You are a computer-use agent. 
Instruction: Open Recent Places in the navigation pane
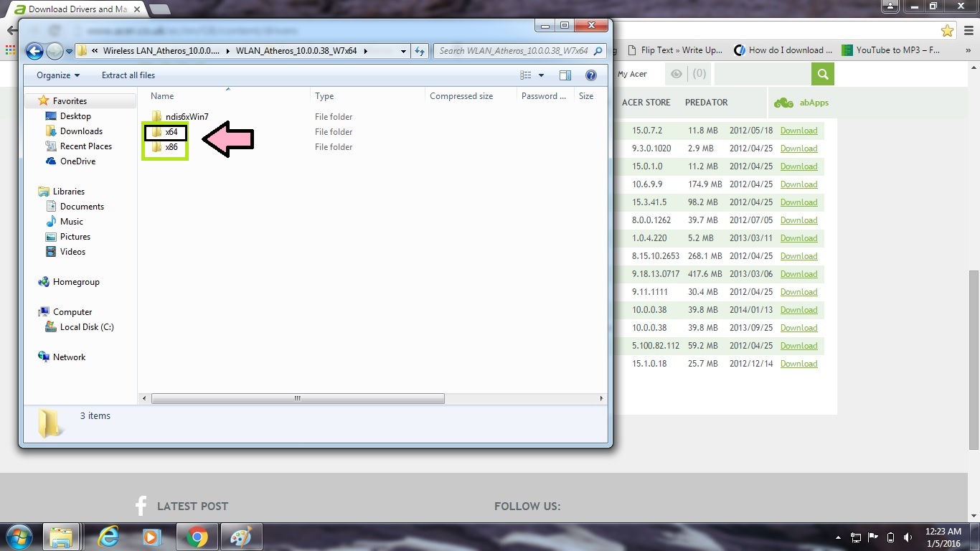pos(85,146)
